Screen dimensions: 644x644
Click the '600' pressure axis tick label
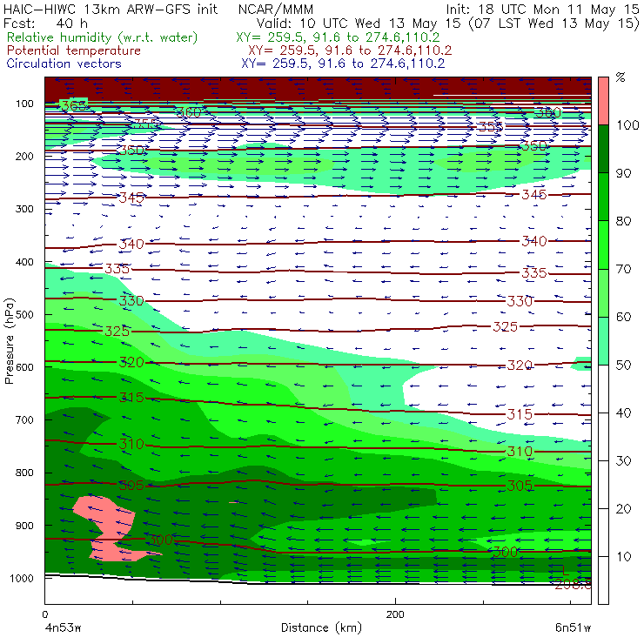[24, 367]
